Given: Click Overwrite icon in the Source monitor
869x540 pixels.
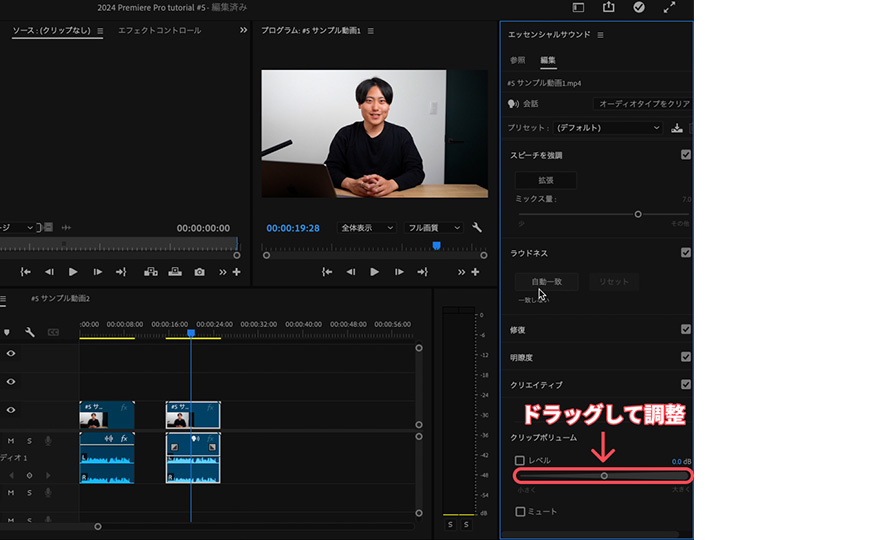Looking at the screenshot, I should click(175, 272).
